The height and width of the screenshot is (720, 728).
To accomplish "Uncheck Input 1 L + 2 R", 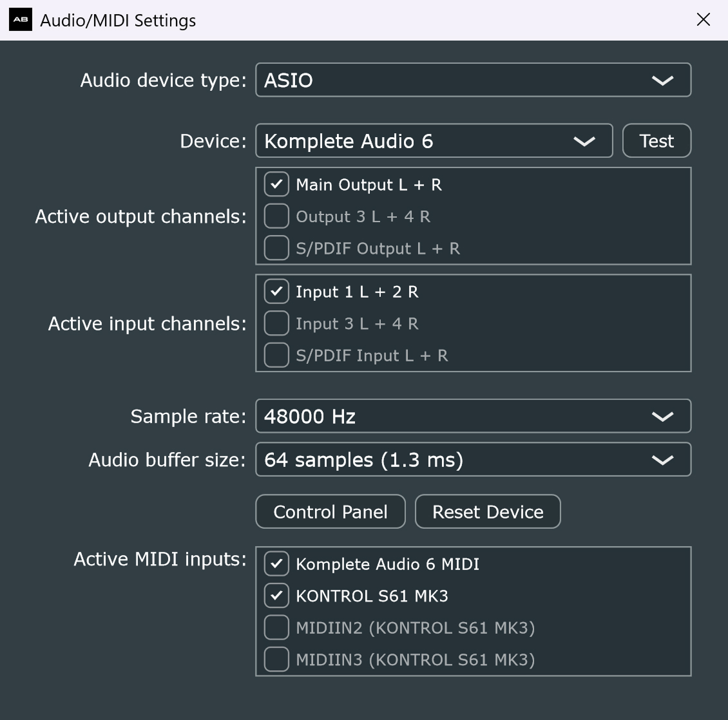I will (x=276, y=292).
